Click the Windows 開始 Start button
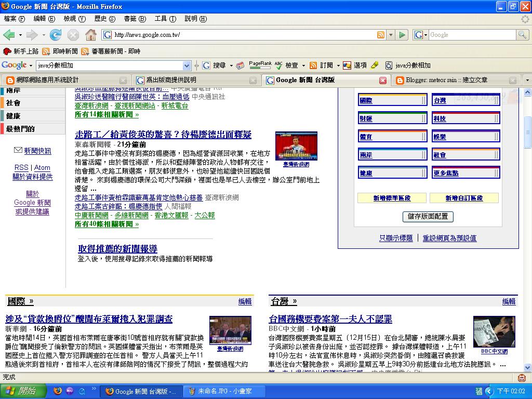This screenshot has height=399, width=532. click(x=22, y=391)
